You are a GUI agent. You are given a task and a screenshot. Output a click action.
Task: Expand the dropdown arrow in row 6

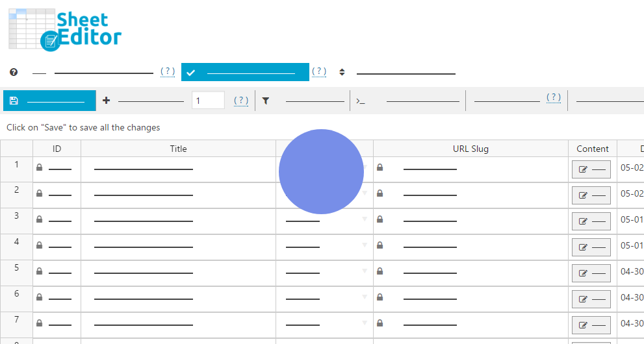tap(365, 297)
